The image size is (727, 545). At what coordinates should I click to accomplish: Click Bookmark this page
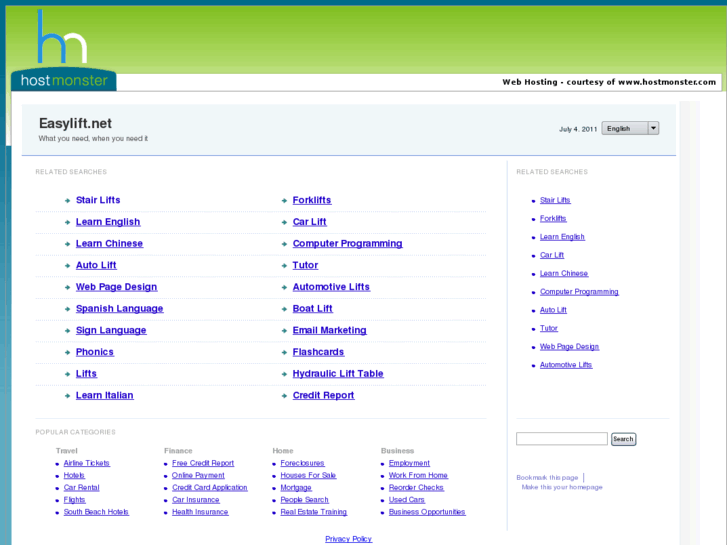point(547,478)
